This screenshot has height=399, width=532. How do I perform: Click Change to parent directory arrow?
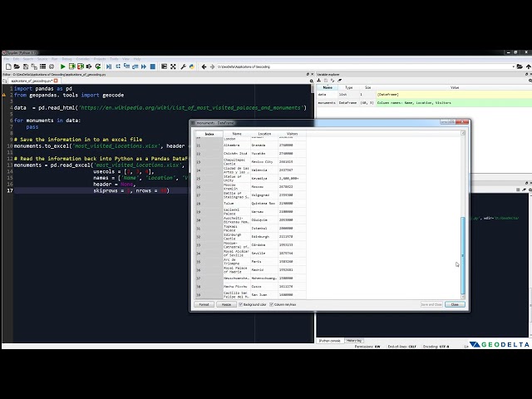click(x=529, y=66)
